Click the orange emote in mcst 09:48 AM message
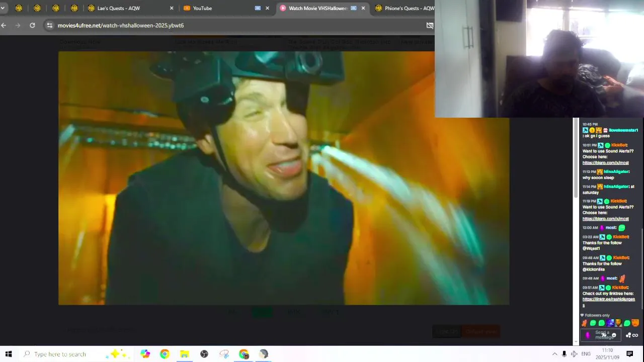 click(x=622, y=278)
